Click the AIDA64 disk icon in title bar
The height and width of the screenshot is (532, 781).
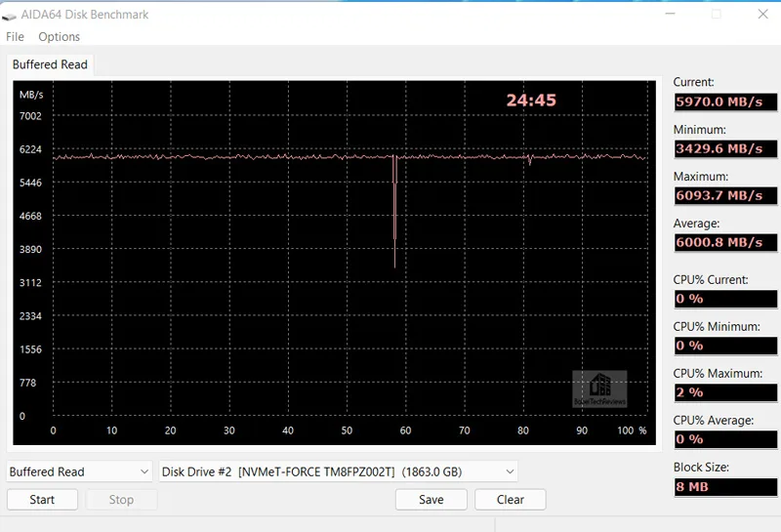click(9, 16)
